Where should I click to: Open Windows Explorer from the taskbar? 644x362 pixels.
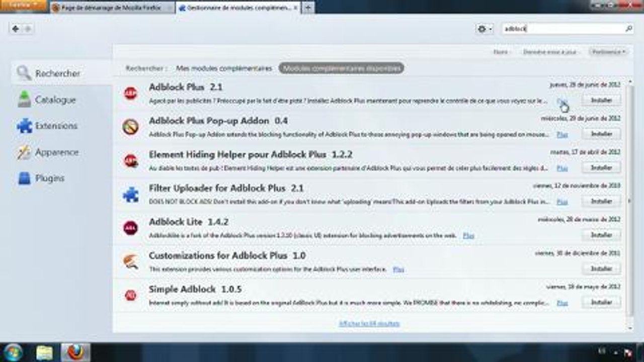pos(45,352)
